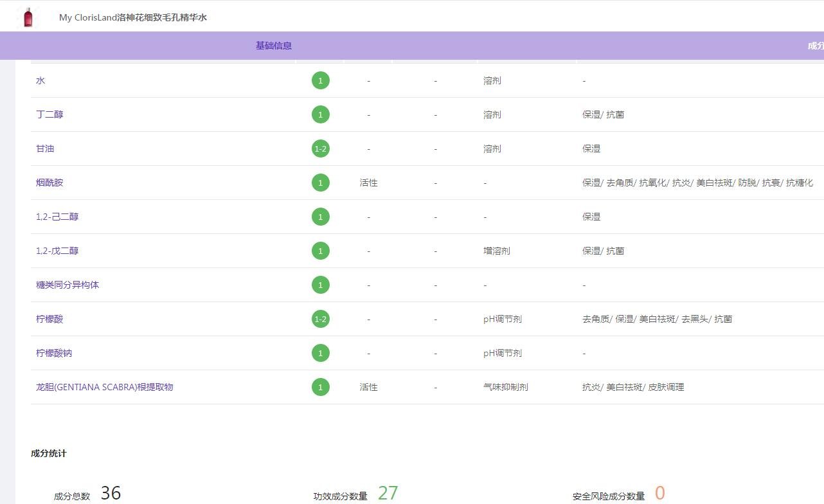Open the 柠檬酸钠 ingredient link
Viewport: 824px width, 504px height.
(x=54, y=353)
